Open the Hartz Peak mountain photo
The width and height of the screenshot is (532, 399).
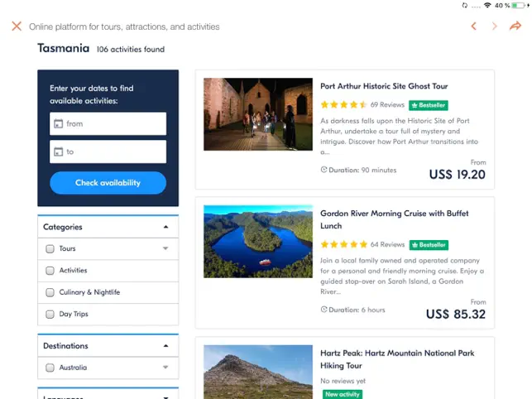(x=258, y=372)
